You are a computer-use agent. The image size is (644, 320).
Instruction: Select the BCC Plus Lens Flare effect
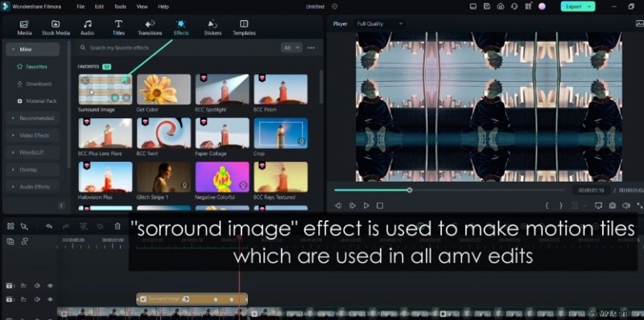pos(105,133)
